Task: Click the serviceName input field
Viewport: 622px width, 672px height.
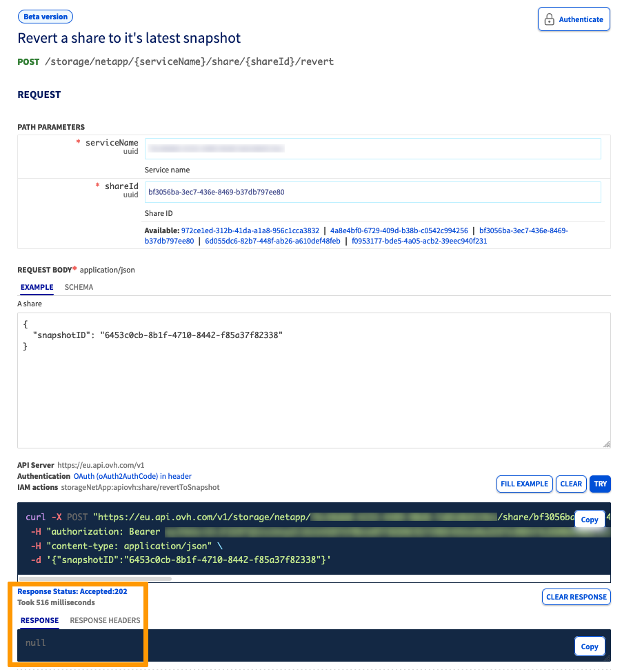Action: (x=372, y=148)
